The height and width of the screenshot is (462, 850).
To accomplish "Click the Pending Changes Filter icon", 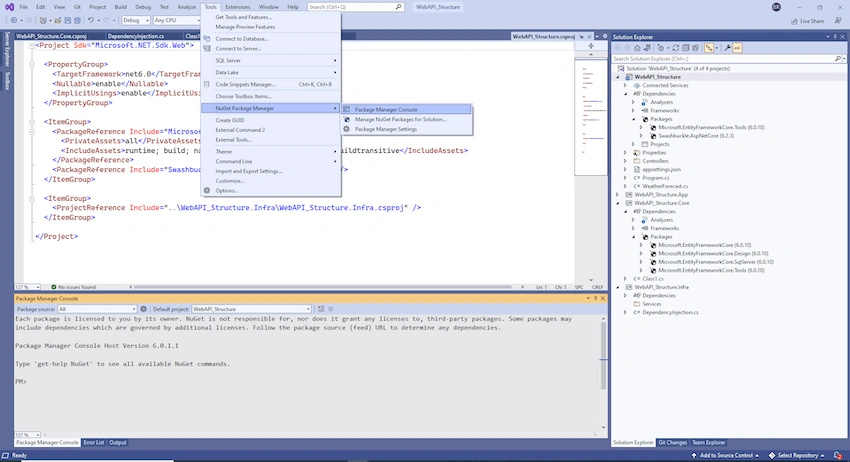I will pos(661,48).
